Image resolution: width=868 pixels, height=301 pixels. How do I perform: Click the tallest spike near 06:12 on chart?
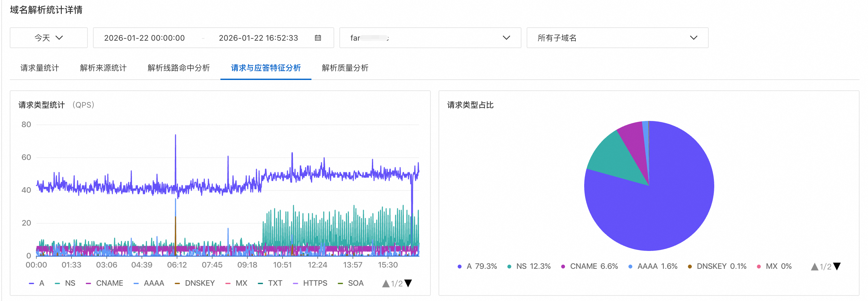click(x=175, y=136)
